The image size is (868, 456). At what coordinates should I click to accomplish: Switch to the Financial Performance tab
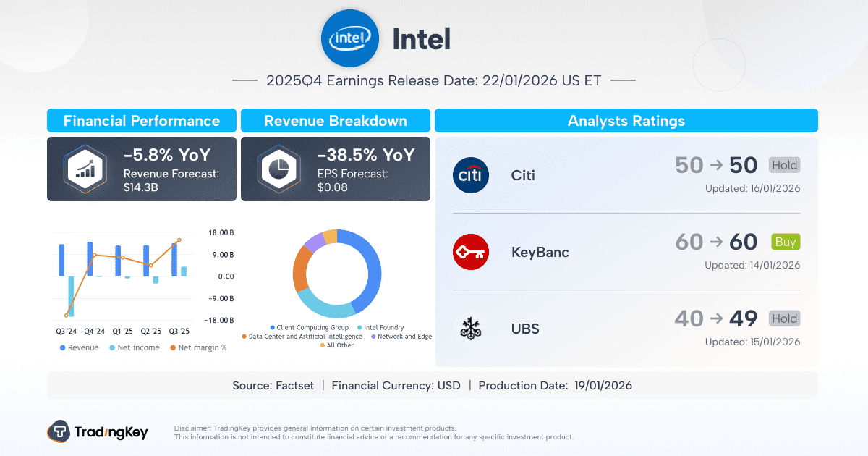point(142,120)
